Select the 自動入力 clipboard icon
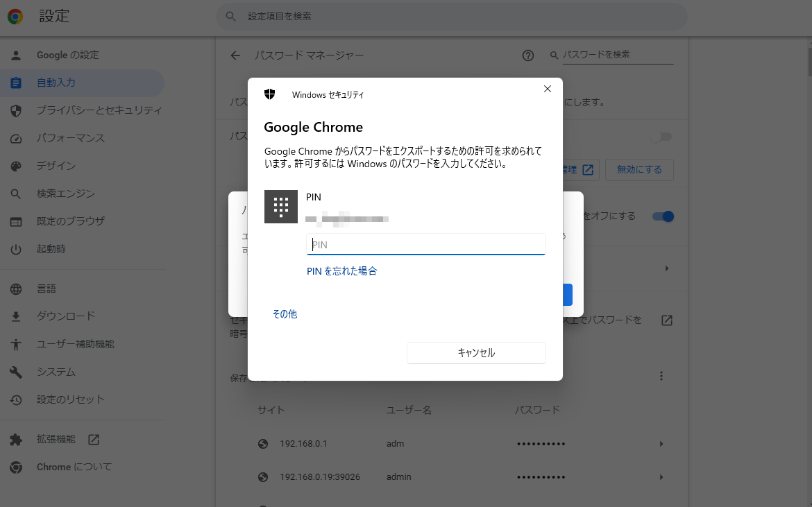The width and height of the screenshot is (812, 507). [x=16, y=83]
